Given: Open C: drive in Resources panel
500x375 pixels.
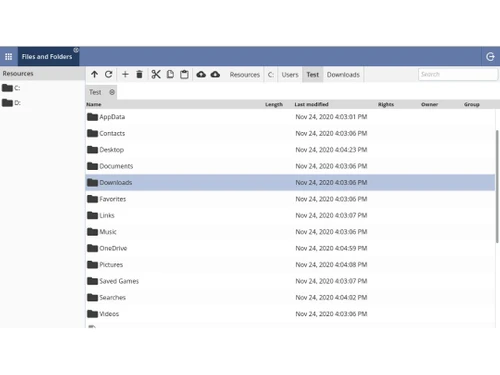Looking at the screenshot, I should (x=11, y=88).
